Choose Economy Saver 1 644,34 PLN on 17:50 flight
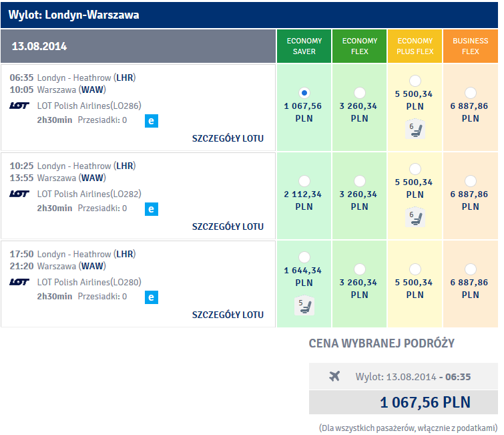This screenshot has height=435, width=504. (x=304, y=257)
